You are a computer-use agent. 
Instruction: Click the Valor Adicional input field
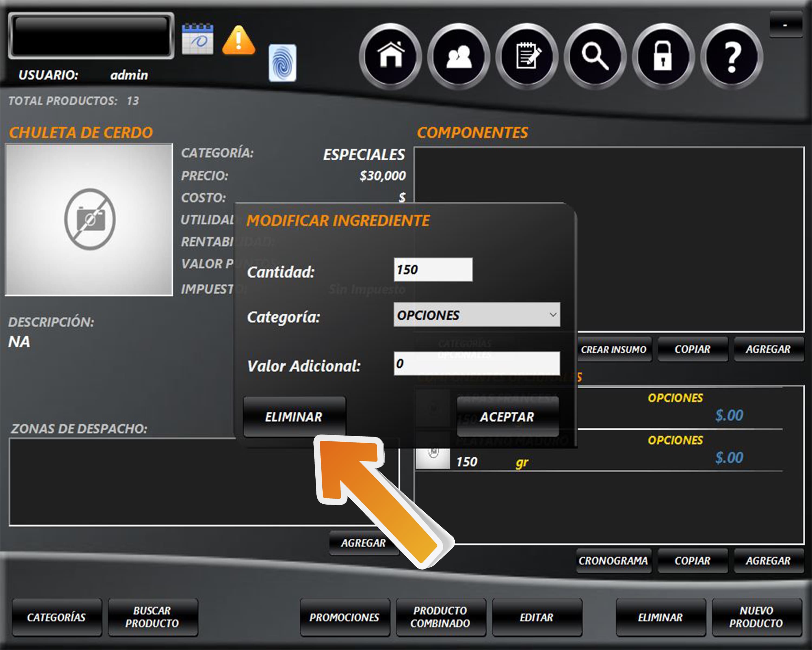476,363
